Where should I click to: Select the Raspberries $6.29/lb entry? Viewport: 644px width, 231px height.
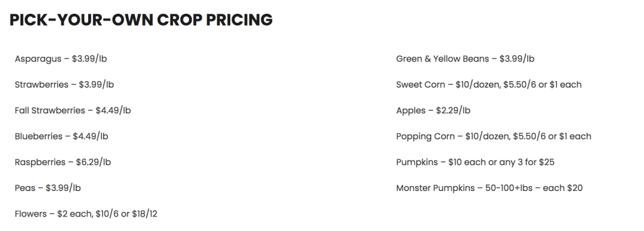[x=63, y=162]
